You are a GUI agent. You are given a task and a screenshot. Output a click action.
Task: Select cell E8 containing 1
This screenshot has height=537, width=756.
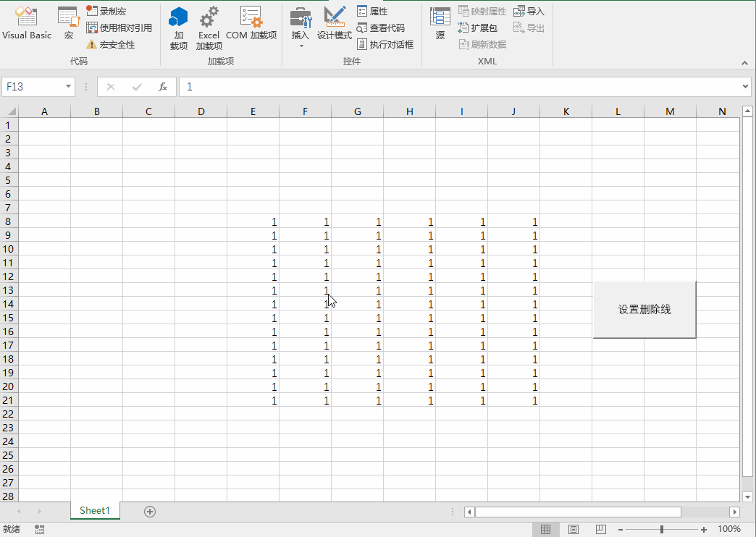pos(253,221)
